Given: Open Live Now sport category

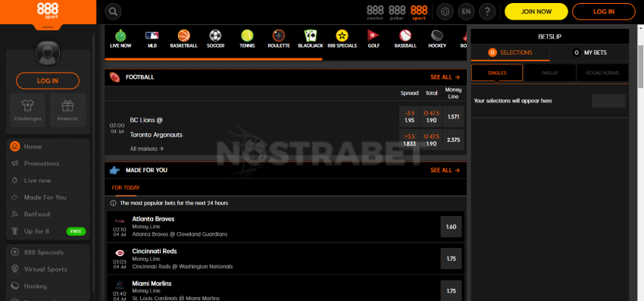Looking at the screenshot, I should pos(120,39).
